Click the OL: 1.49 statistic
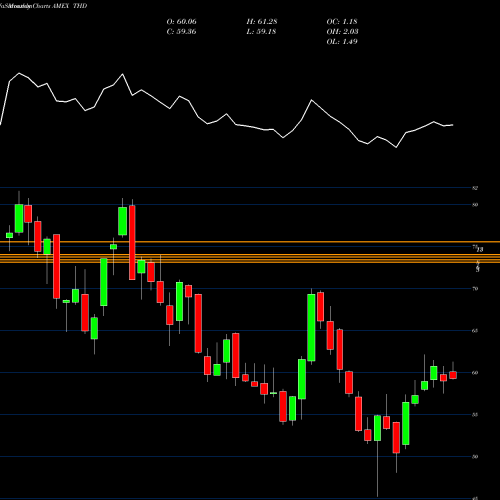The image size is (500, 500). coord(342,42)
